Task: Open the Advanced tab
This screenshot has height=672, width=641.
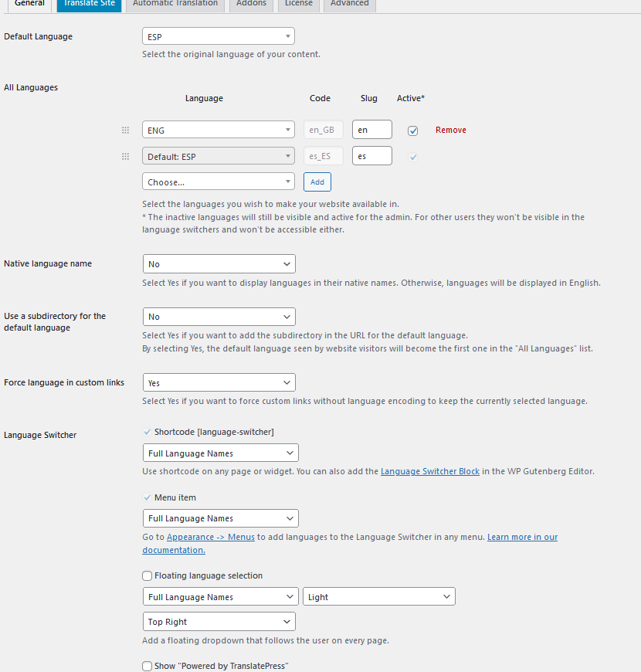Action: [350, 5]
